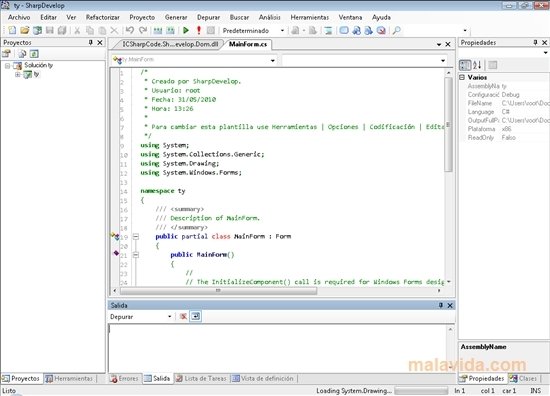Select the Language property row
550x396 pixels.
(x=504, y=112)
